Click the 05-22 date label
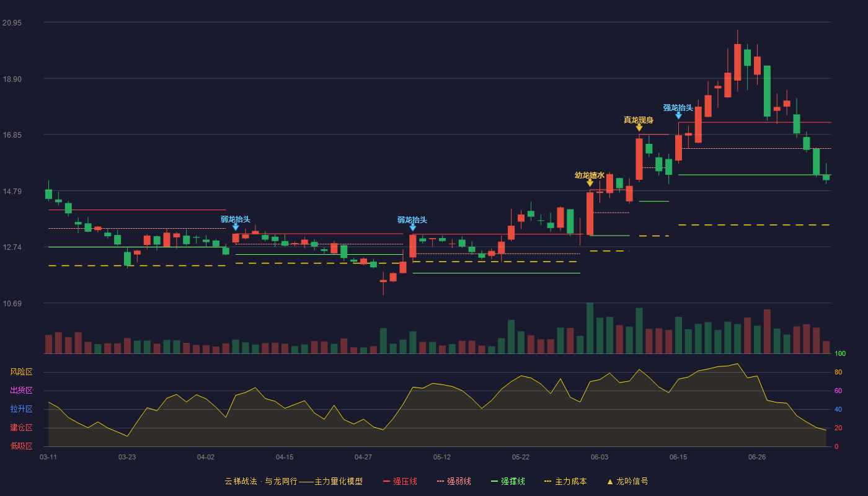The image size is (868, 496). coord(521,457)
